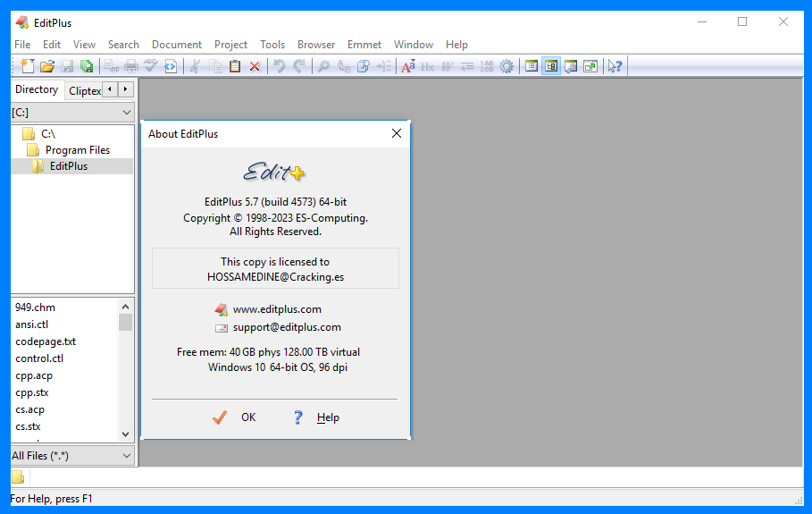Click the Print Preview icon
The height and width of the screenshot is (514, 812).
point(112,66)
